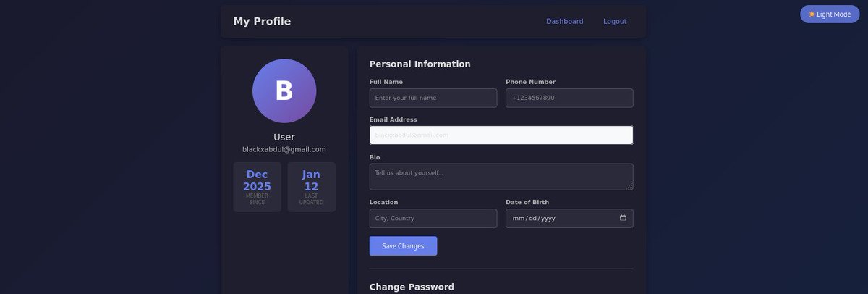Select the Member Since Dec 2025 card
Image resolution: width=868 pixels, height=294 pixels.
tap(258, 188)
